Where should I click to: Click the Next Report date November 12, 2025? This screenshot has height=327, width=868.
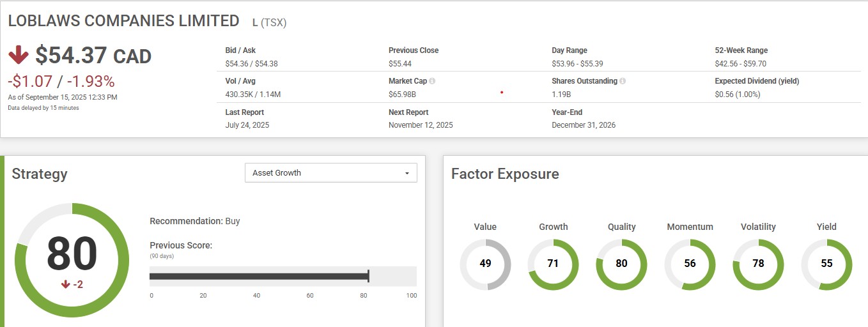point(421,125)
